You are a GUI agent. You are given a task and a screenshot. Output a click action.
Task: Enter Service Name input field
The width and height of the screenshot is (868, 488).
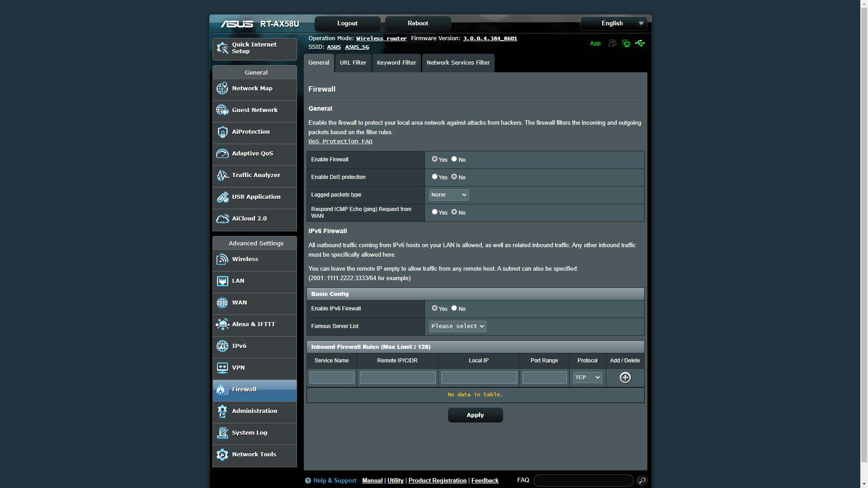332,376
